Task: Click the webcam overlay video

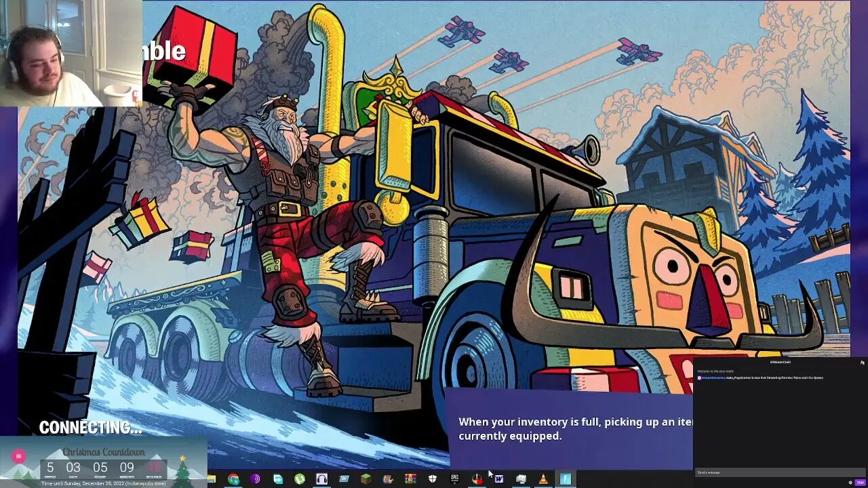Action: [71, 53]
